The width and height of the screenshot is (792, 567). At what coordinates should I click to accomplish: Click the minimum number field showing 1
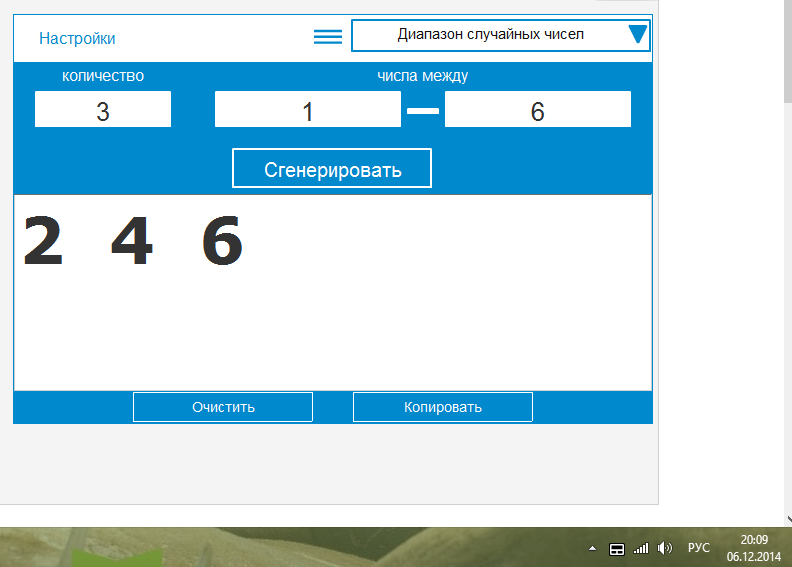(x=307, y=110)
